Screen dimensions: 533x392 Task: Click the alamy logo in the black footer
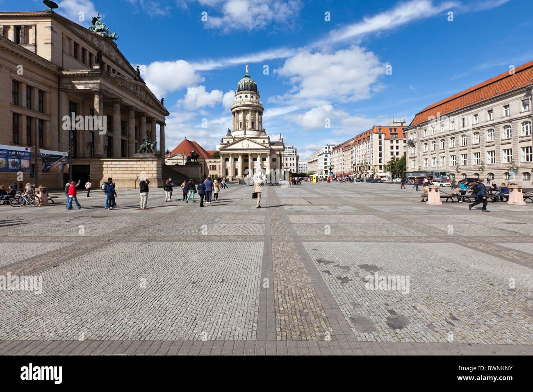point(41,374)
